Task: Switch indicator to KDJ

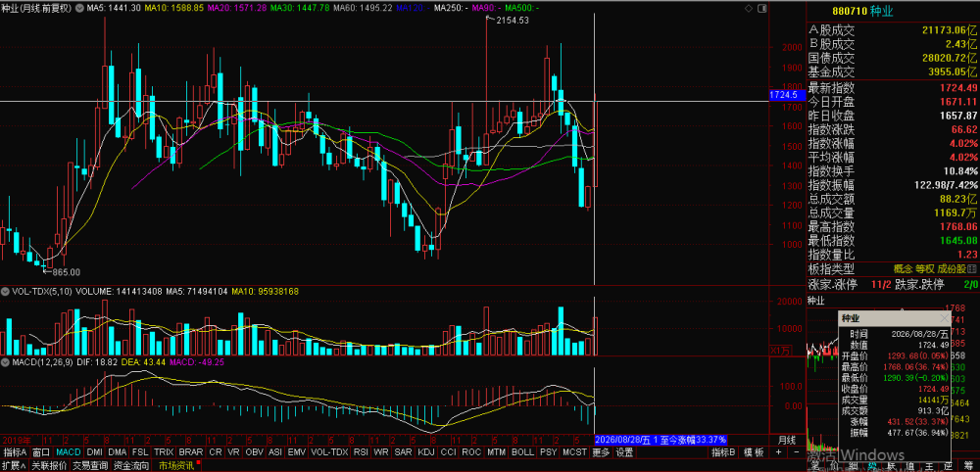Action: [x=426, y=452]
